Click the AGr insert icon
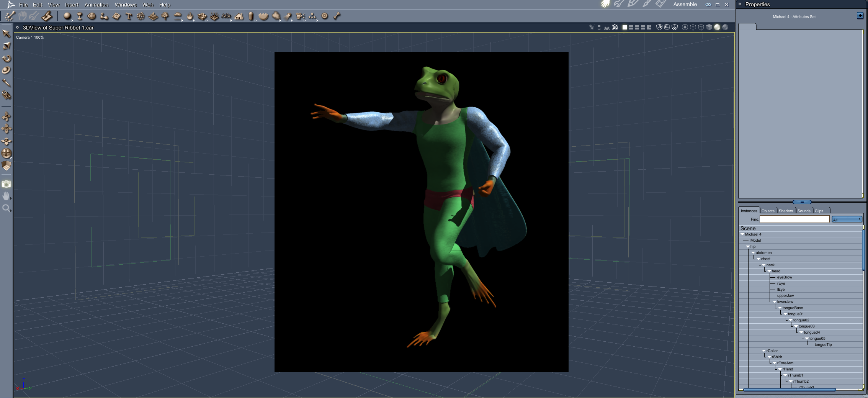 coord(226,16)
